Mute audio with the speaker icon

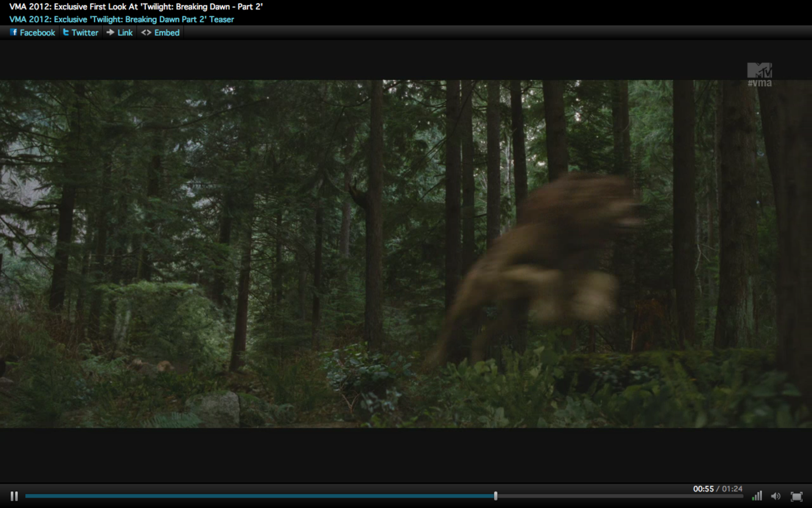tap(776, 496)
